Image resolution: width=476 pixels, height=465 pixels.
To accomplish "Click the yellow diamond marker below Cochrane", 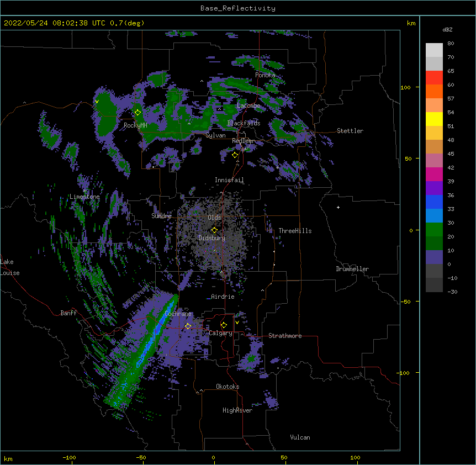I will coord(188,326).
